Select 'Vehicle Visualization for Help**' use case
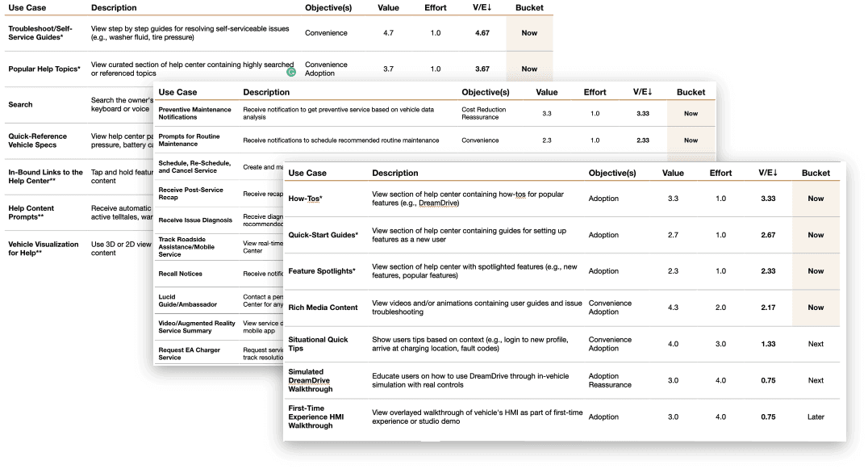868x469 pixels. coord(44,248)
